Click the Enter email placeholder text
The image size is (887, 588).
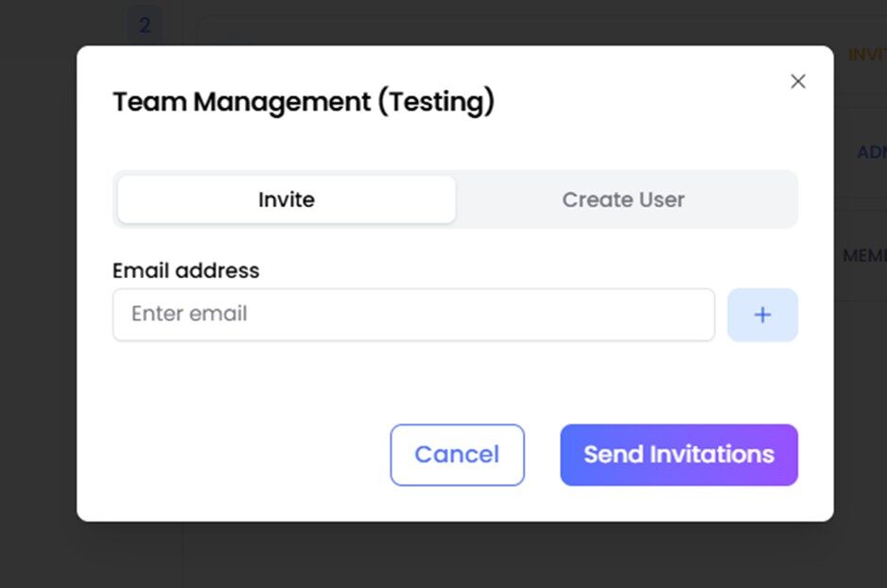click(x=189, y=314)
